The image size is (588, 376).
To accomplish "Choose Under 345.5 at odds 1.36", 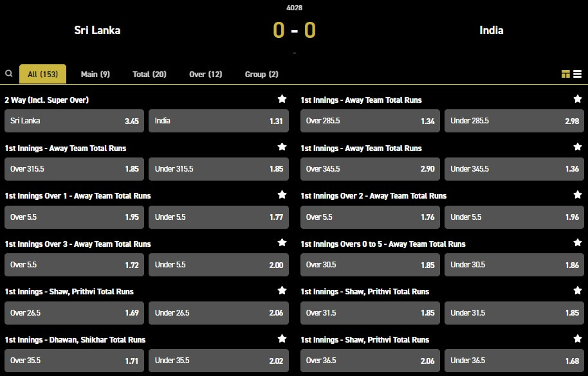I will pyautogui.click(x=515, y=169).
